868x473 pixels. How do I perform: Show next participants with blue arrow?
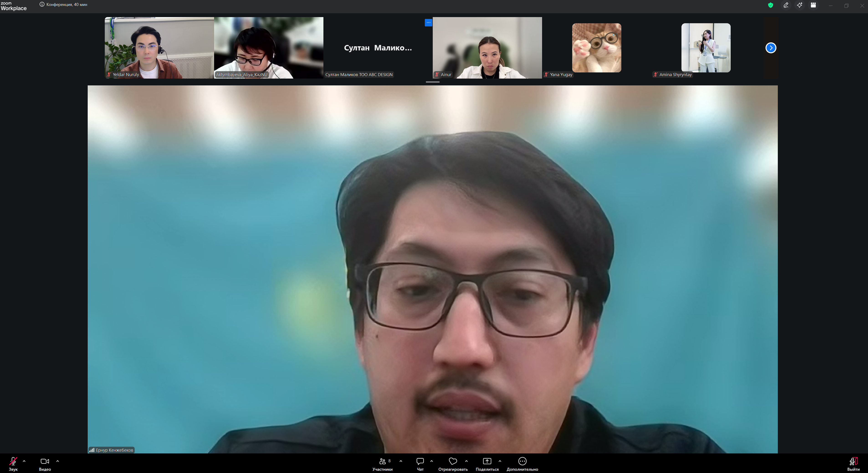(x=771, y=48)
